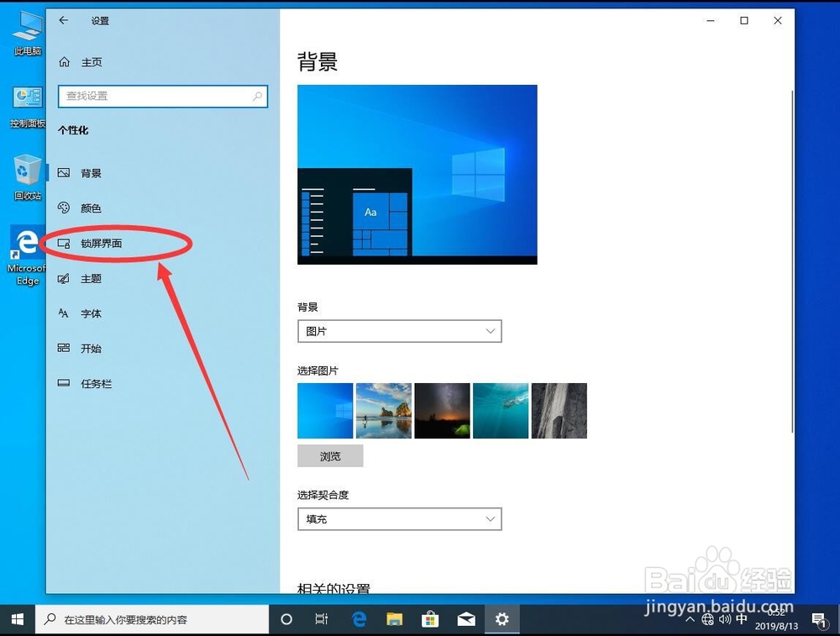Show hidden system tray icons
This screenshot has height=636, width=840.
pos(690,619)
